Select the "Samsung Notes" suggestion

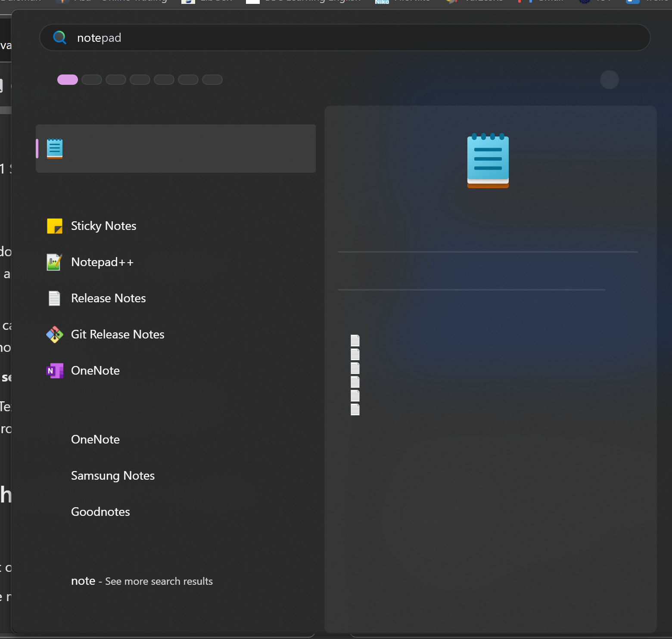(x=113, y=476)
